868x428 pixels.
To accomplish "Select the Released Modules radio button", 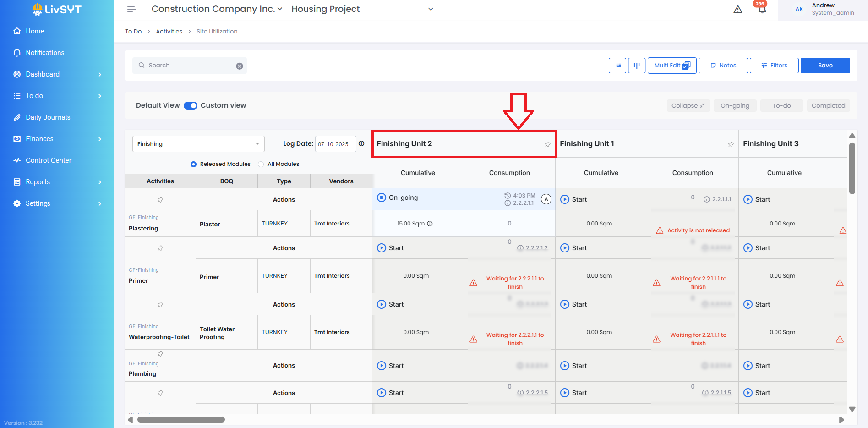I will [193, 164].
